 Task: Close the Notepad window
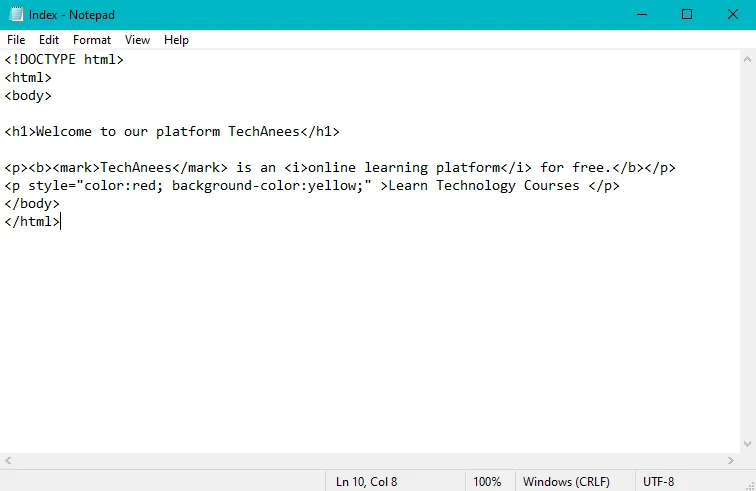tap(733, 14)
